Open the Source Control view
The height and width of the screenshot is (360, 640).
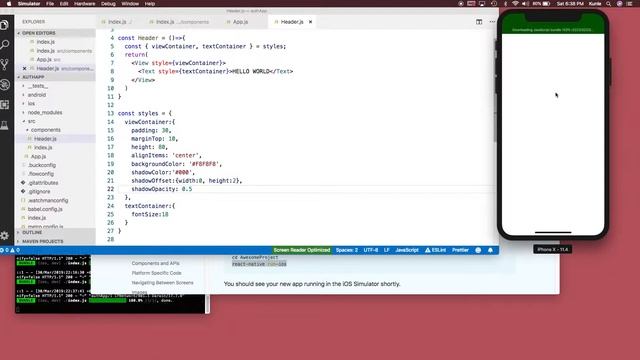click(x=5, y=64)
